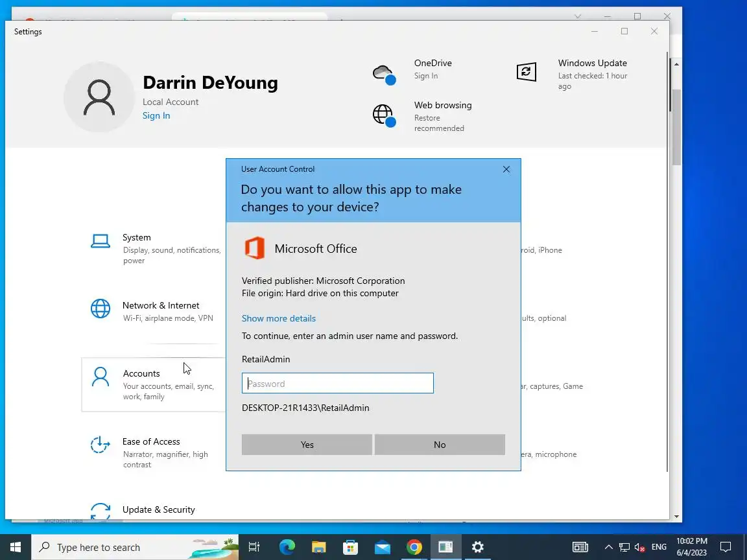Open the Windows Start button
This screenshot has height=560, width=747.
16,547
